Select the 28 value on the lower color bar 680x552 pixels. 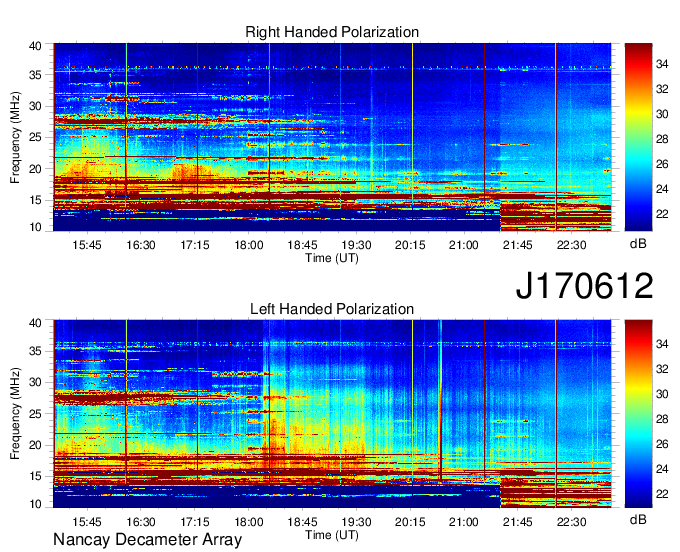point(662,419)
